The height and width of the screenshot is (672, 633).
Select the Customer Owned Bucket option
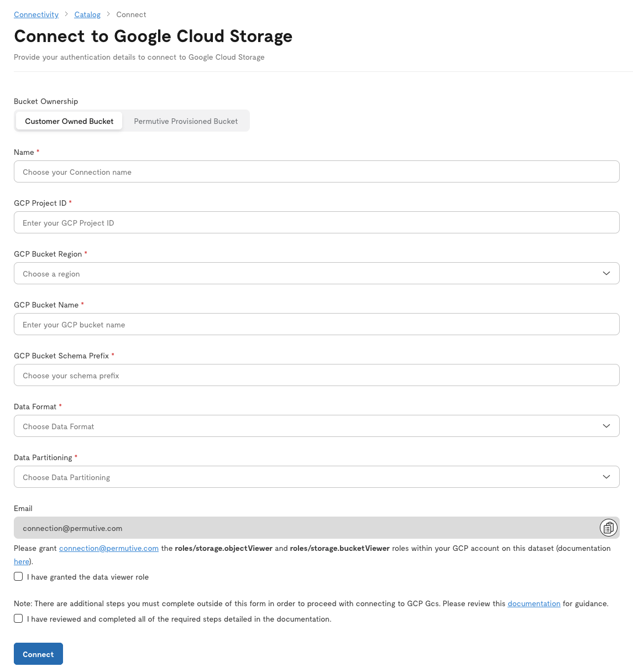point(69,121)
